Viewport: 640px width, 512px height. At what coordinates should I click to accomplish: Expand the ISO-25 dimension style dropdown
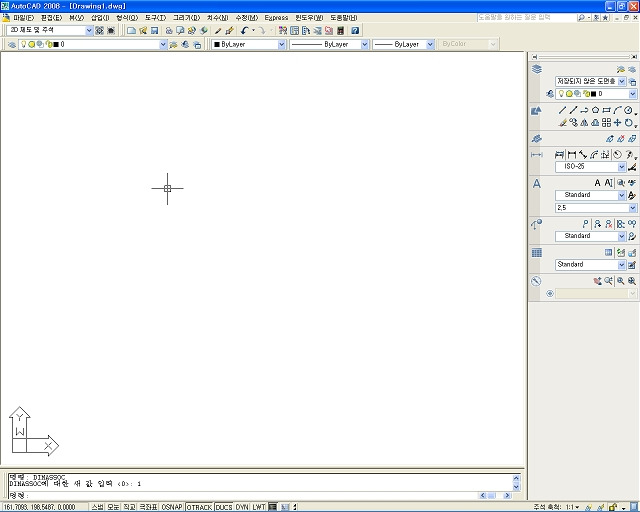[x=621, y=167]
